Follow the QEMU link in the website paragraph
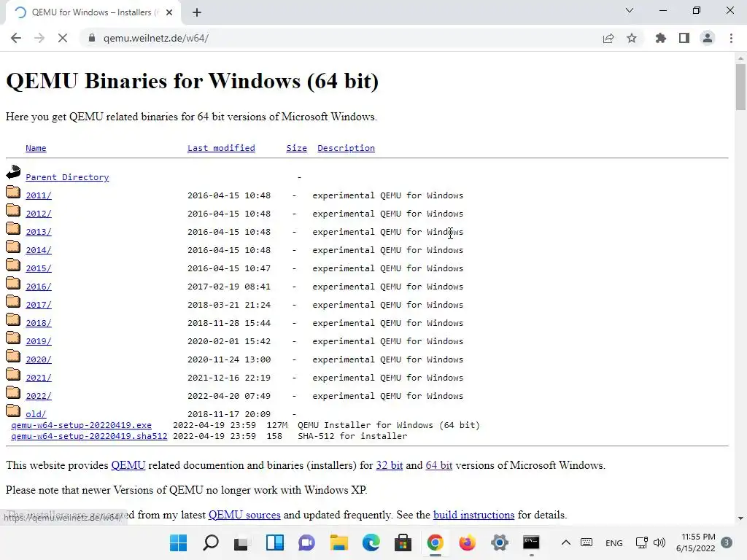The image size is (747, 560). (x=128, y=465)
